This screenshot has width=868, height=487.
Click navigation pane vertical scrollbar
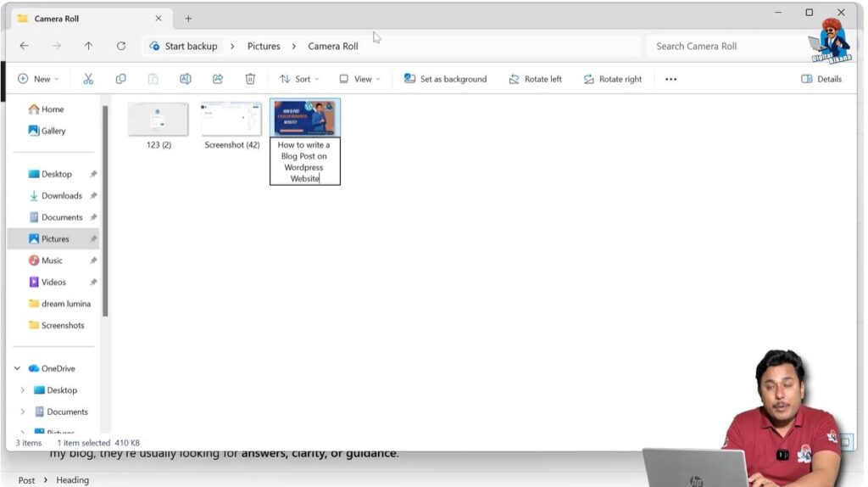pos(105,210)
